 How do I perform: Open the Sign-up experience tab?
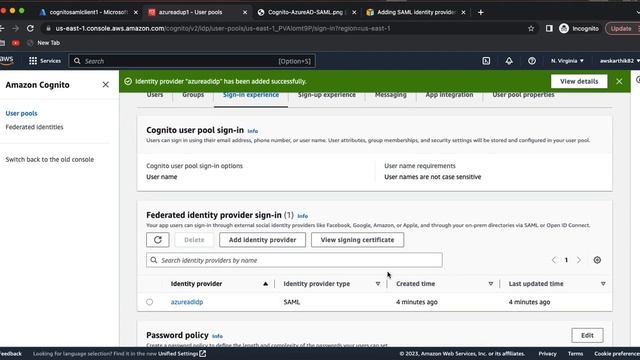327,95
